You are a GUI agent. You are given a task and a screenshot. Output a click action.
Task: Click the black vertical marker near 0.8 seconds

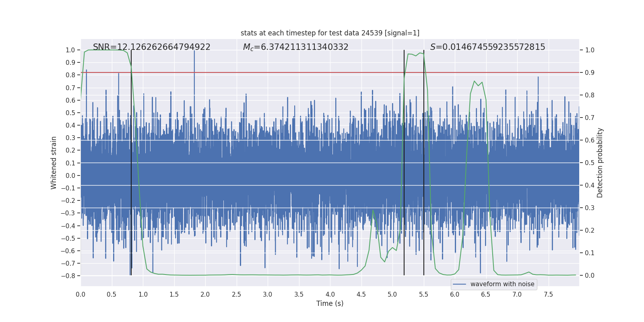[x=131, y=161]
